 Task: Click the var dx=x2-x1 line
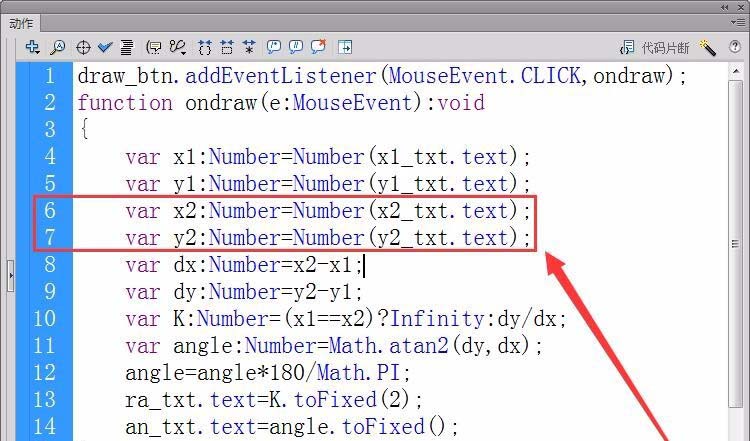click(244, 265)
